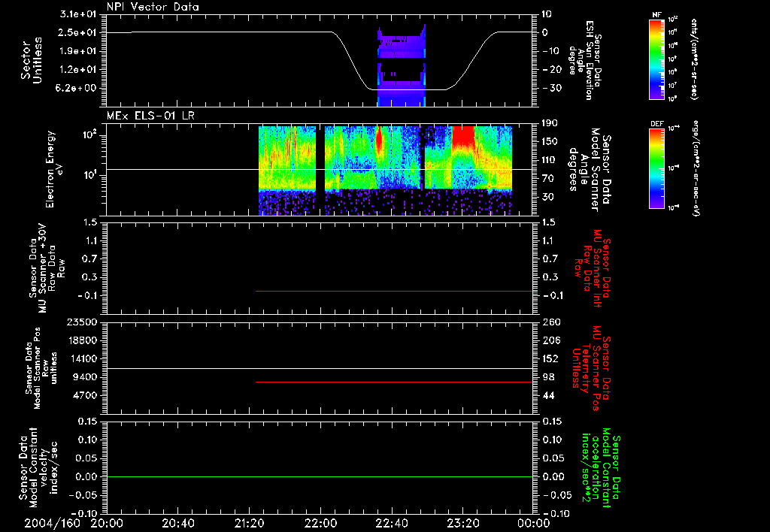Click the green line in velocity panel
Viewport: 770px width, 532px height.
tap(320, 476)
